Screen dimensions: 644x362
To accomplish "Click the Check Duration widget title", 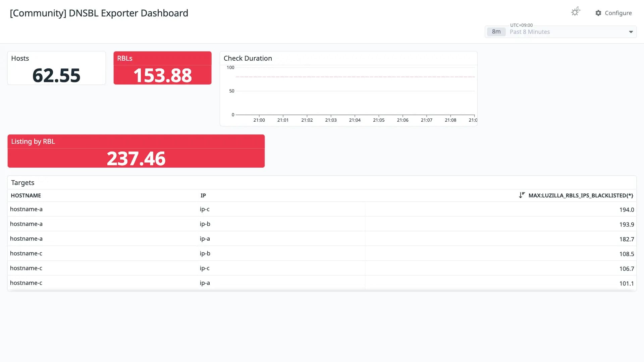I will (248, 58).
